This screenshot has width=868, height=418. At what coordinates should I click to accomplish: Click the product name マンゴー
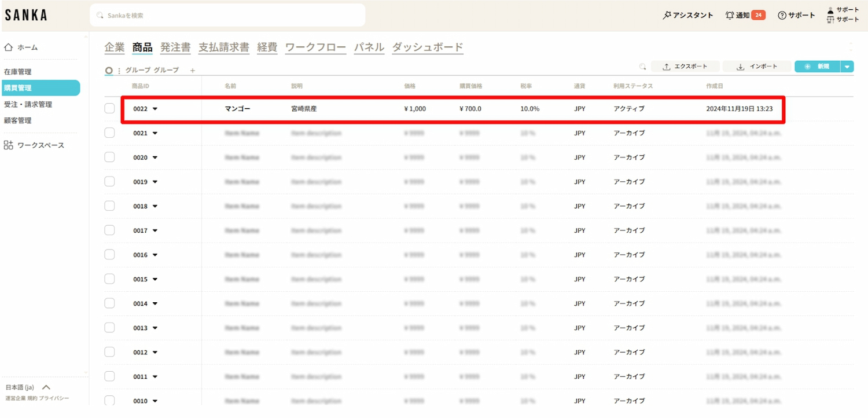point(238,109)
